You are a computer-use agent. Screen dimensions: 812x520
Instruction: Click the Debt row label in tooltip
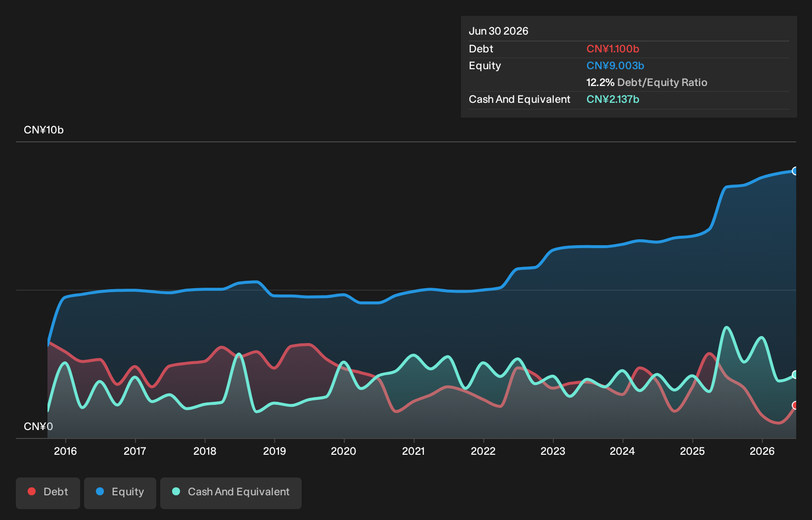point(481,49)
